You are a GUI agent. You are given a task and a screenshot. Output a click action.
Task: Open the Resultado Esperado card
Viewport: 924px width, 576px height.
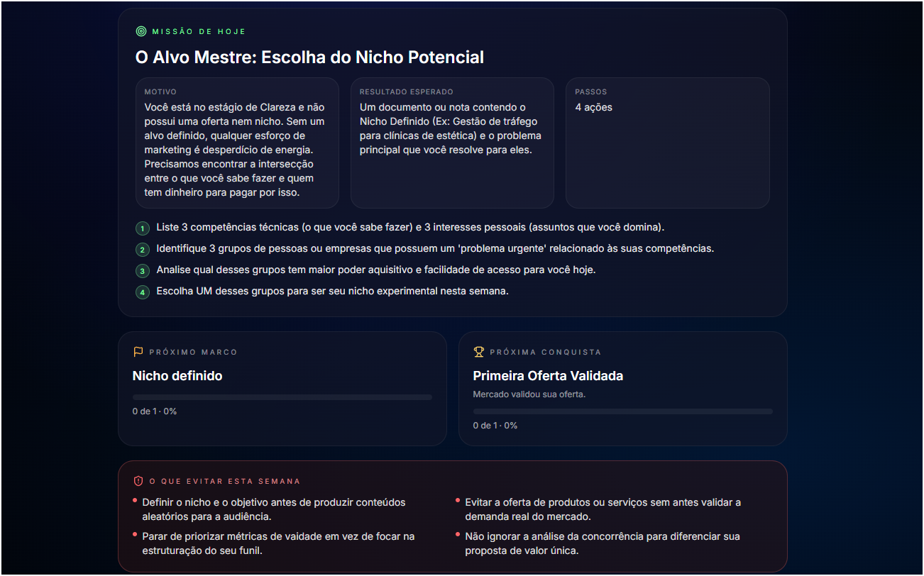pos(452,143)
